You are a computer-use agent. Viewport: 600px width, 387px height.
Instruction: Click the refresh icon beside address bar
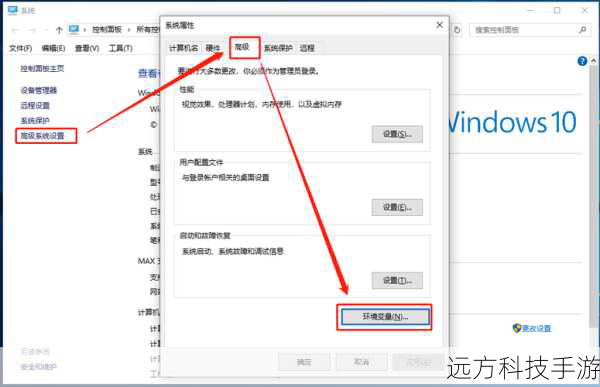coord(457,29)
